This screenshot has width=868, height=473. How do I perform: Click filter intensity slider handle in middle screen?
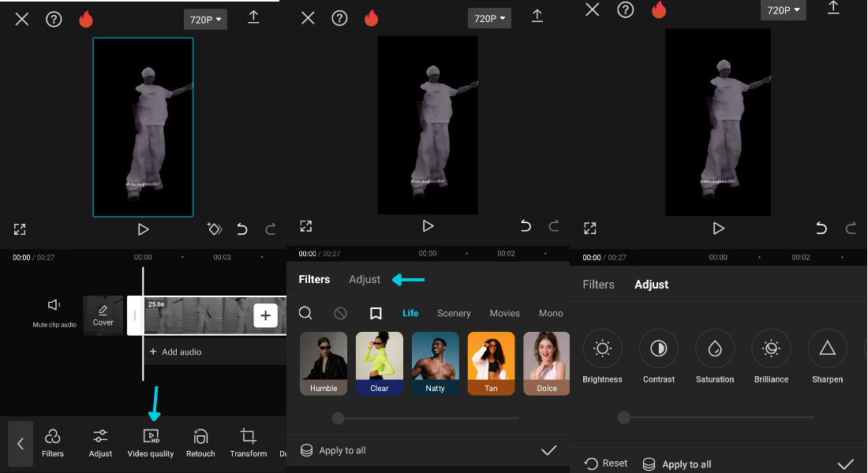tap(338, 419)
